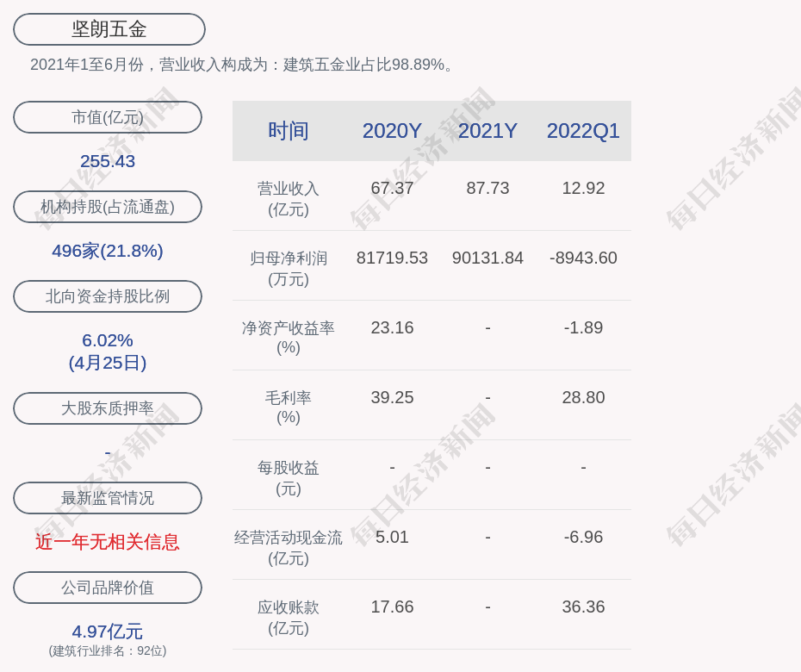Screen dimensions: 801x672
Task: Select cash flow value -6.96
Action: (x=583, y=537)
